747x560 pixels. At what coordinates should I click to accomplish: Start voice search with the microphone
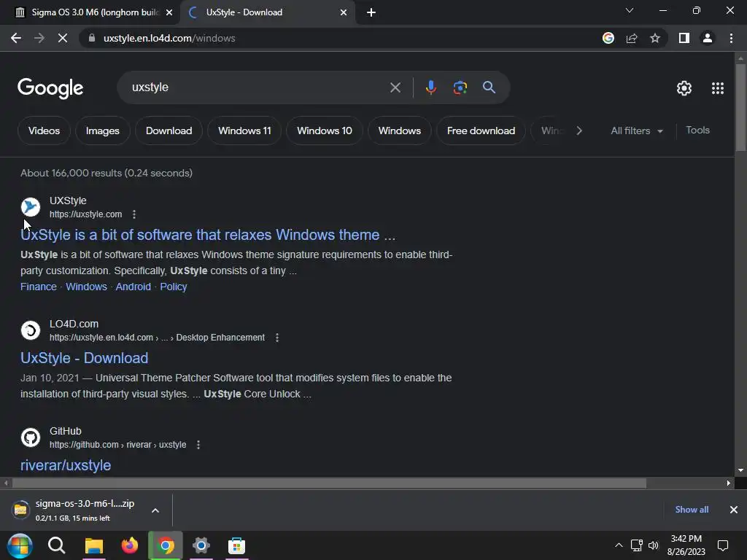pyautogui.click(x=430, y=87)
